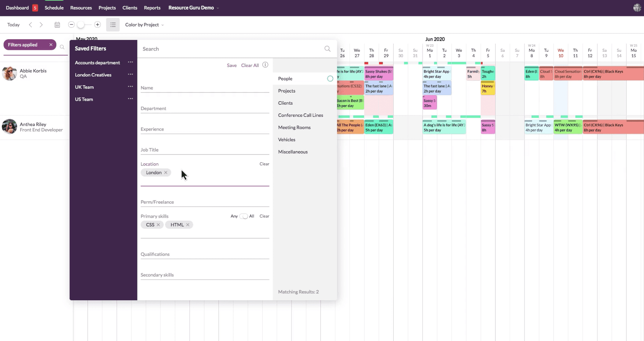This screenshot has height=341, width=644.
Task: Open the Eden (EX63) booking for Anthea
Action: point(379,127)
